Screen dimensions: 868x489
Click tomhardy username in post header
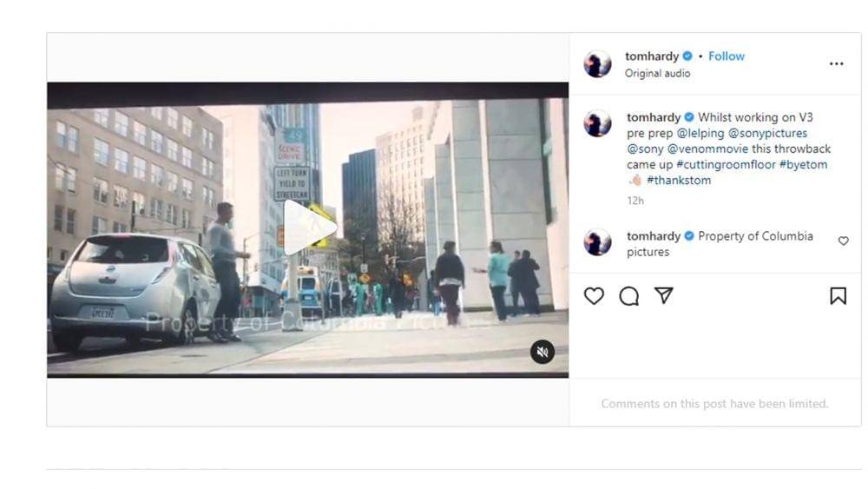tap(652, 56)
